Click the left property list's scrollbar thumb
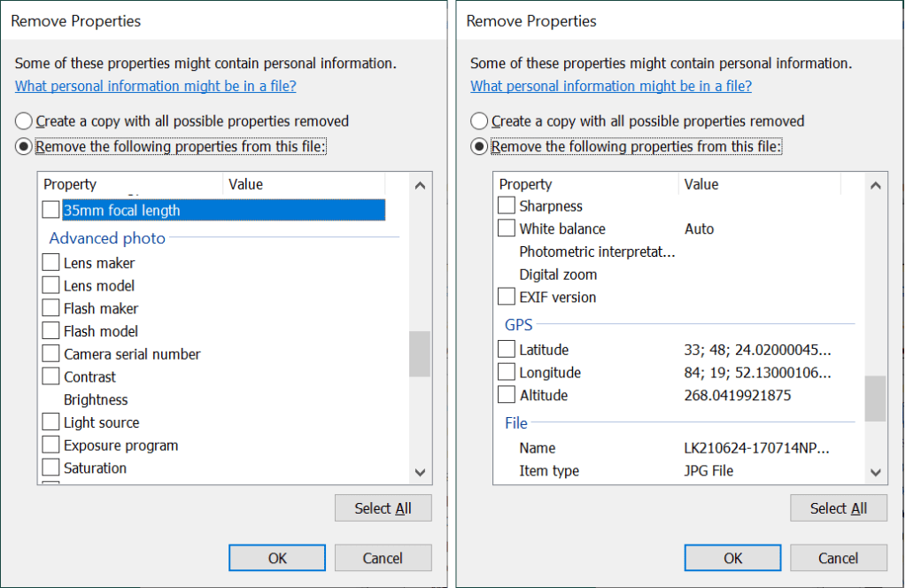The image size is (906, 588). pos(420,354)
